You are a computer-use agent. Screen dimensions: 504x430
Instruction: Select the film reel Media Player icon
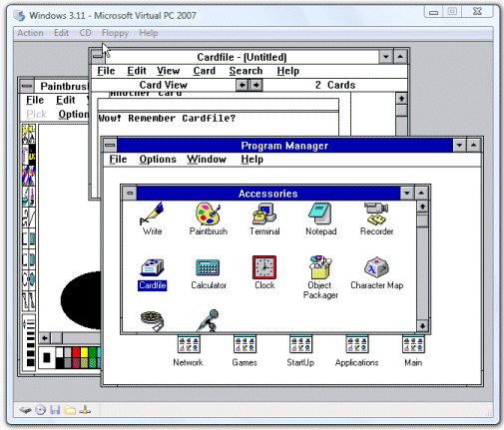[x=153, y=321]
